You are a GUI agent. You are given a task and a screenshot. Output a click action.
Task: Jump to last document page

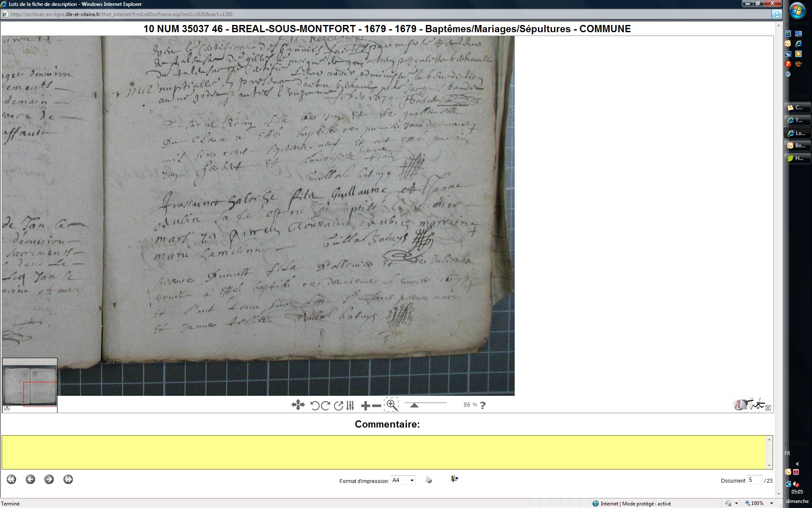68,479
